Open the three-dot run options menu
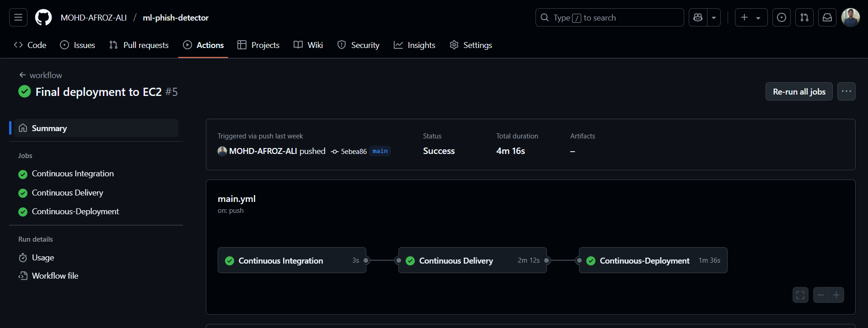The image size is (868, 328). 847,91
